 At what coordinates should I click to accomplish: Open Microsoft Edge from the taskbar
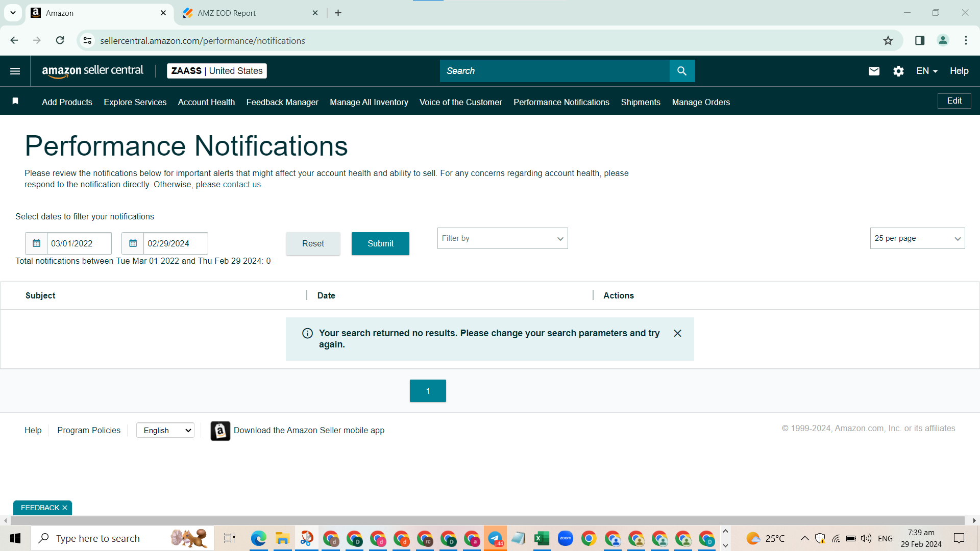click(258, 538)
